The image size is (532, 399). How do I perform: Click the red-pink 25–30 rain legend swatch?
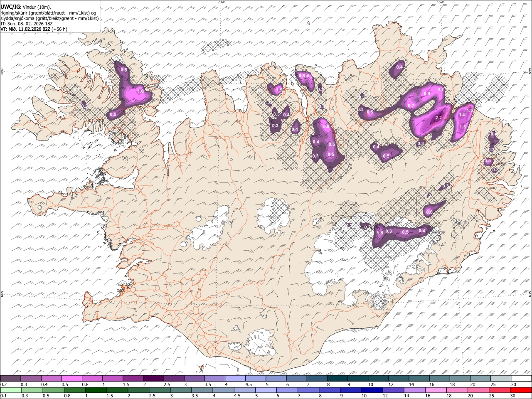(500, 390)
